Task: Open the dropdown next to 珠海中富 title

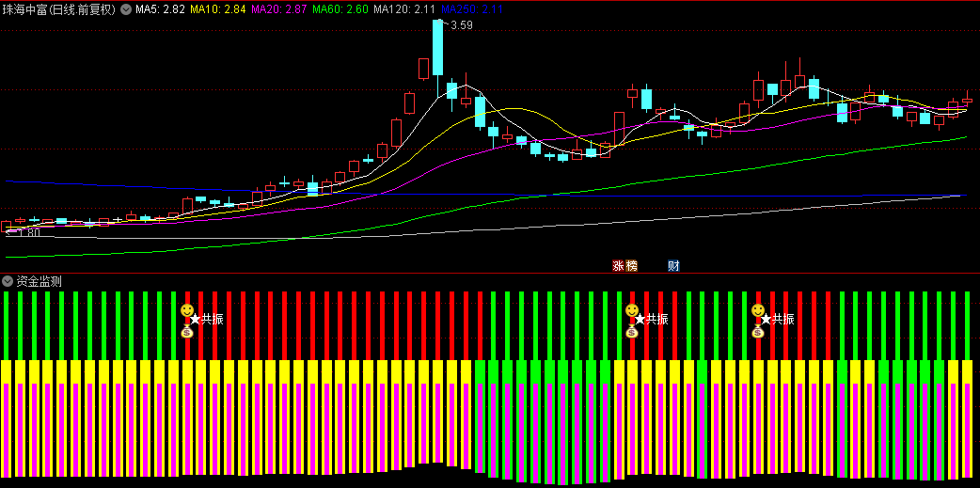Action: [x=126, y=9]
